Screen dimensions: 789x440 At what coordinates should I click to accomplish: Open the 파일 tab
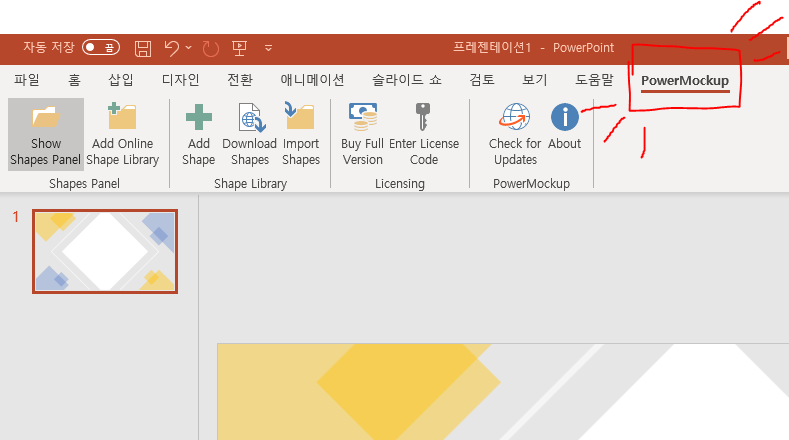pos(27,80)
